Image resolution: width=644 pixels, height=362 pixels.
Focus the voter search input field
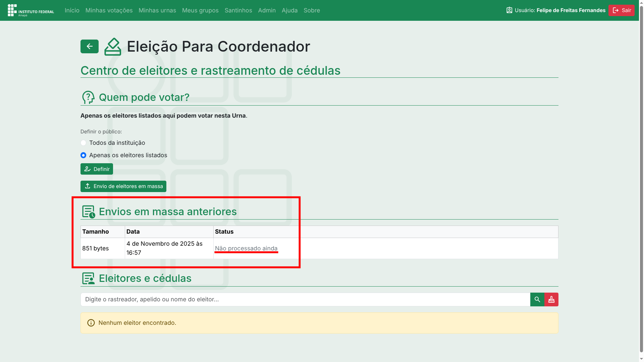coord(305,299)
